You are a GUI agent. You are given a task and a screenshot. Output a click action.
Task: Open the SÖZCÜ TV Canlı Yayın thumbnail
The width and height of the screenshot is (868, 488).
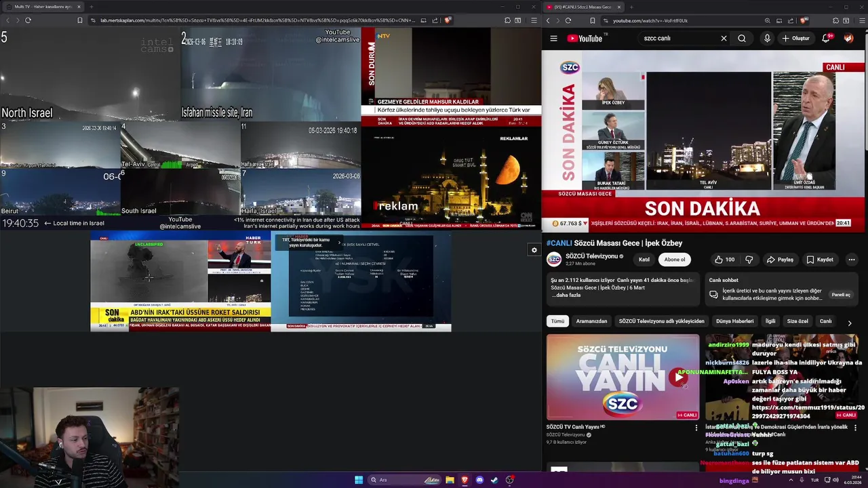pyautogui.click(x=623, y=378)
